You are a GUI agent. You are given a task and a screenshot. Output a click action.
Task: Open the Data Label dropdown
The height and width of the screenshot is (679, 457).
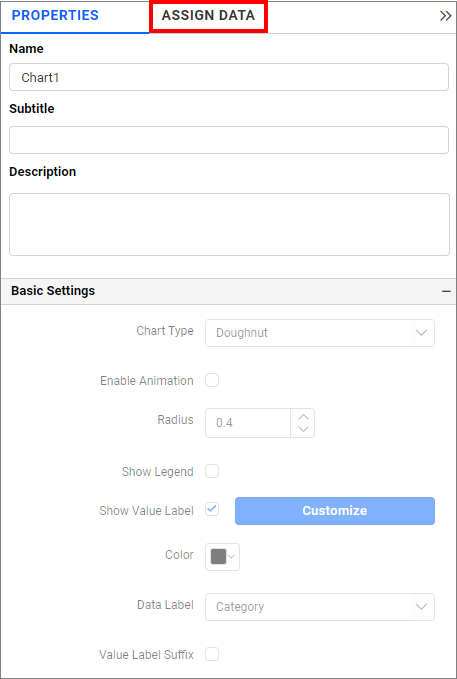coord(320,607)
